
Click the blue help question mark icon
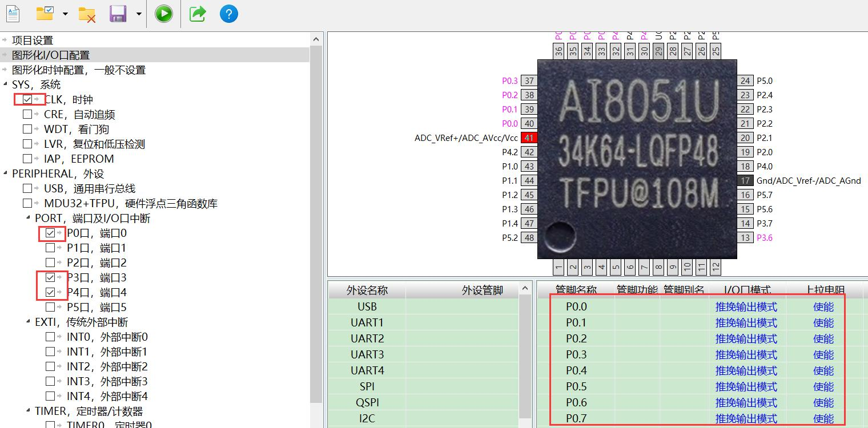pos(229,14)
